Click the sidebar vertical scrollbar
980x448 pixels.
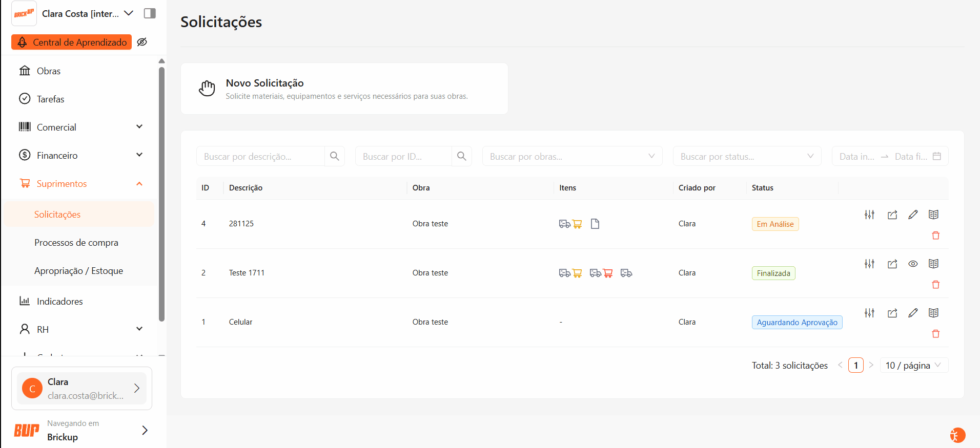(x=161, y=195)
